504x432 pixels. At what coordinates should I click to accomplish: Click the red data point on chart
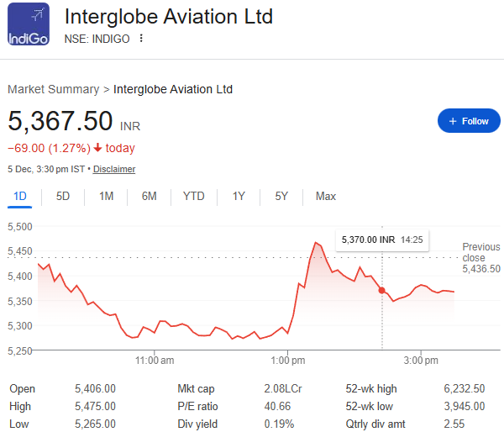click(382, 290)
